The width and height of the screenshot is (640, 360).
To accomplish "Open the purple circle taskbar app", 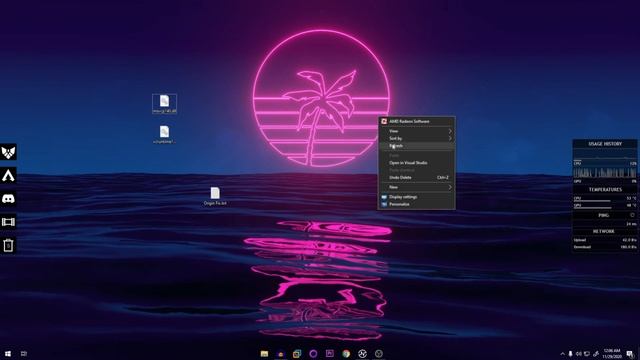I will 313,353.
